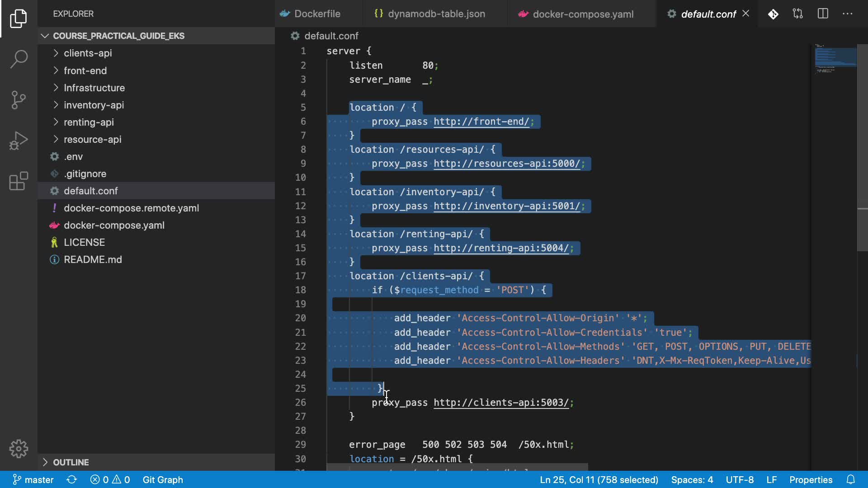
Task: Expand the OUTLINE section
Action: pyautogui.click(x=71, y=462)
